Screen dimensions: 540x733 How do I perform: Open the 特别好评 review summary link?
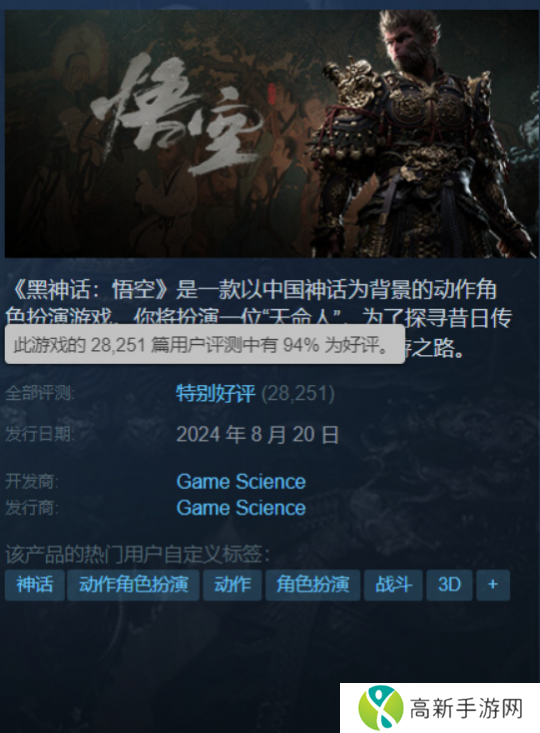[x=216, y=393]
